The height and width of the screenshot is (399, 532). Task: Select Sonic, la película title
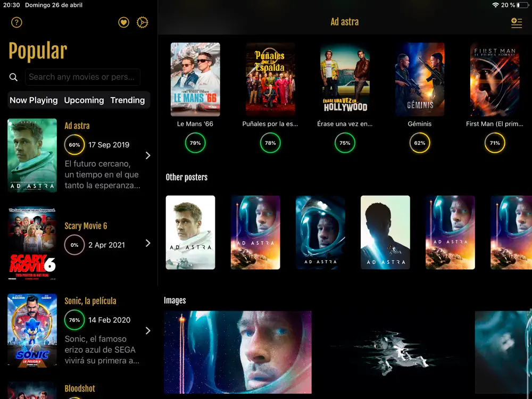click(90, 301)
